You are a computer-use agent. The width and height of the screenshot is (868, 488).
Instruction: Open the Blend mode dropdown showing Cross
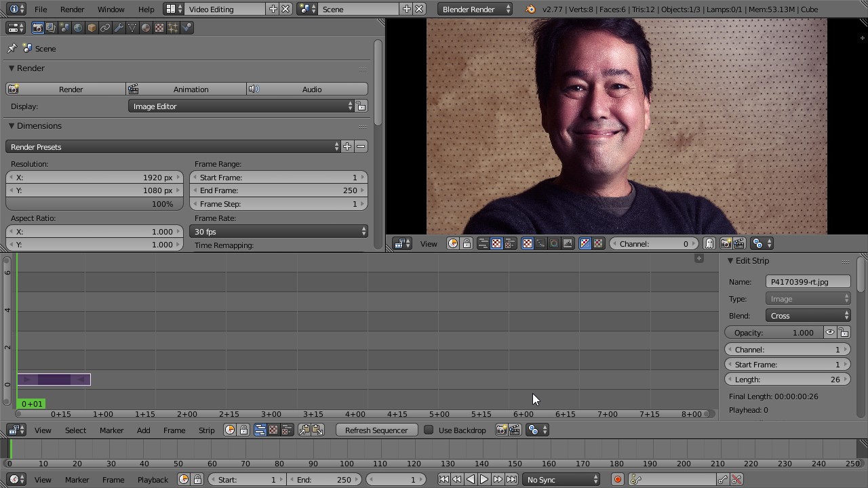pyautogui.click(x=808, y=316)
